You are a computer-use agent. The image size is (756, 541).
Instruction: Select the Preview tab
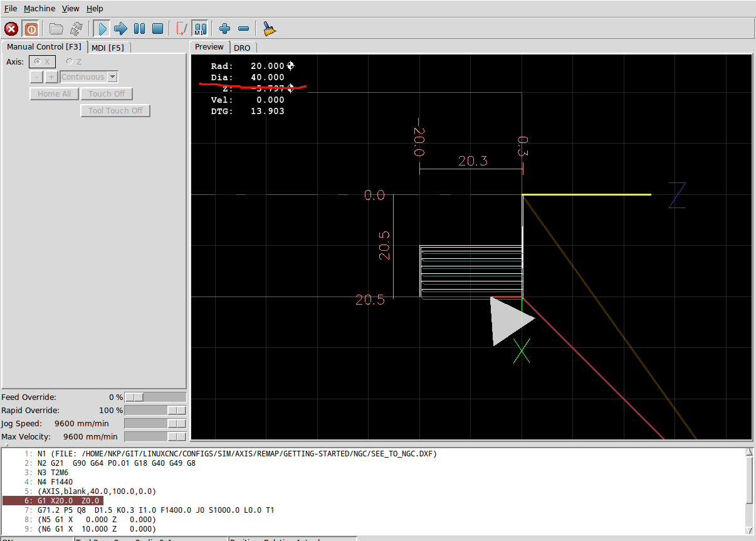pos(209,47)
